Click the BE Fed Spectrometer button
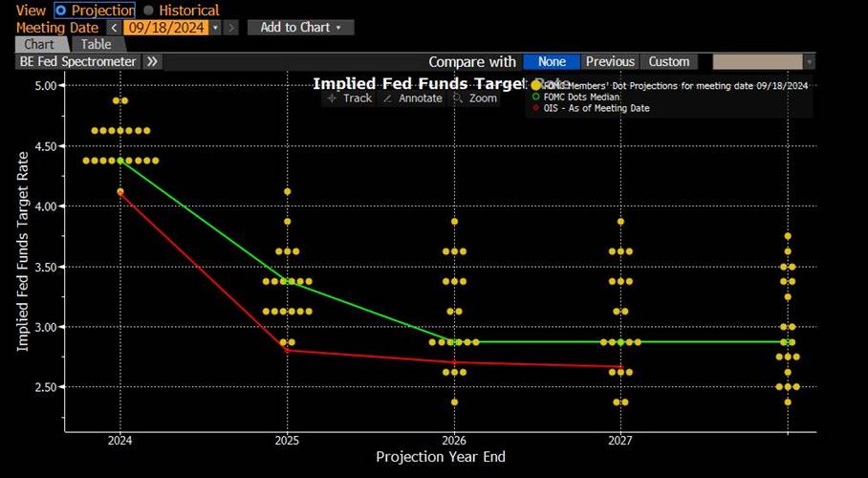This screenshot has height=478, width=868. pos(78,61)
